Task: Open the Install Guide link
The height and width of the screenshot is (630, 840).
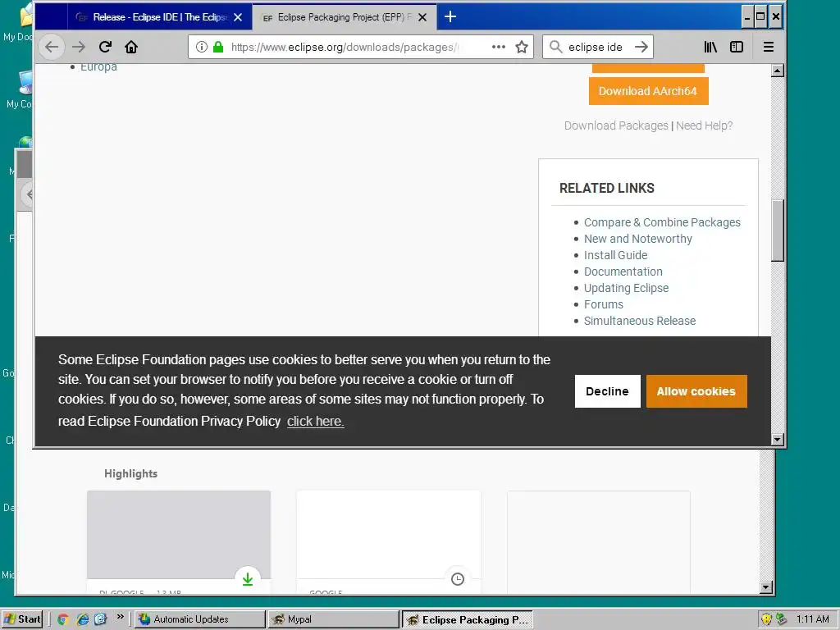Action: [615, 255]
